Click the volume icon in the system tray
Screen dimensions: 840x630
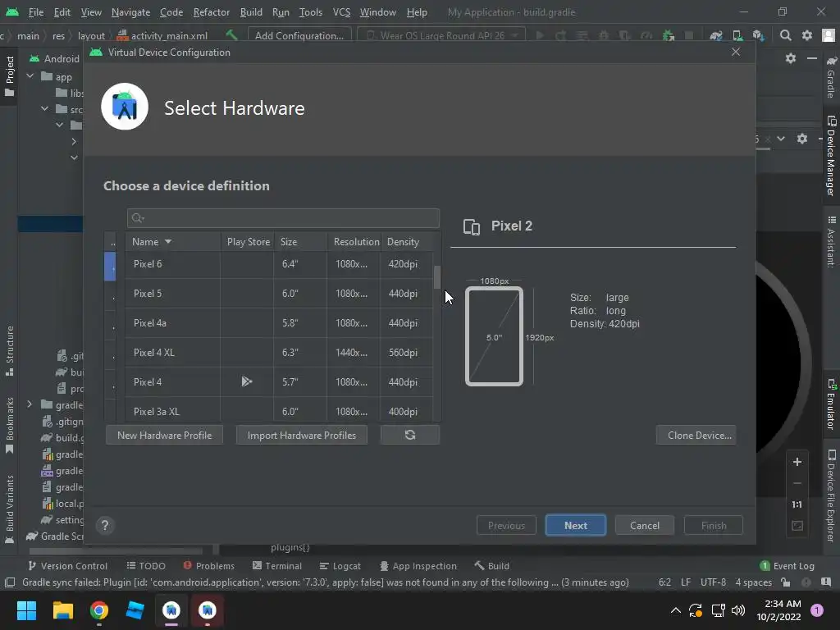pyautogui.click(x=738, y=610)
